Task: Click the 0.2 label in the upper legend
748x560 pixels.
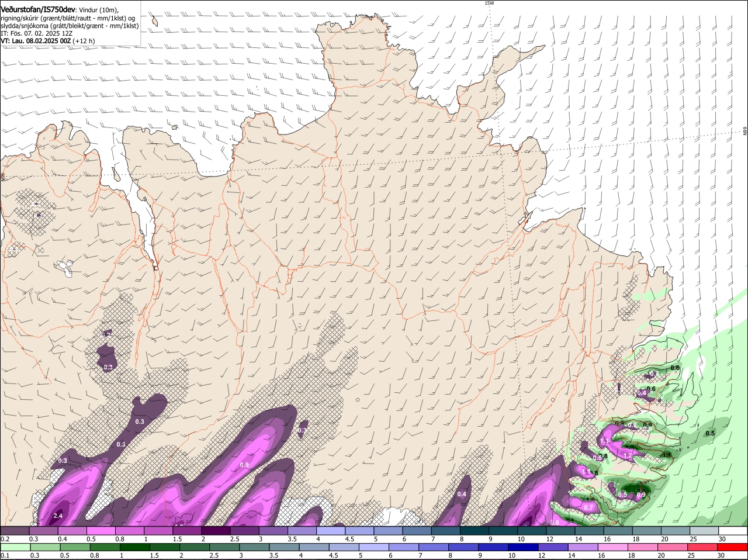Action: [5, 539]
